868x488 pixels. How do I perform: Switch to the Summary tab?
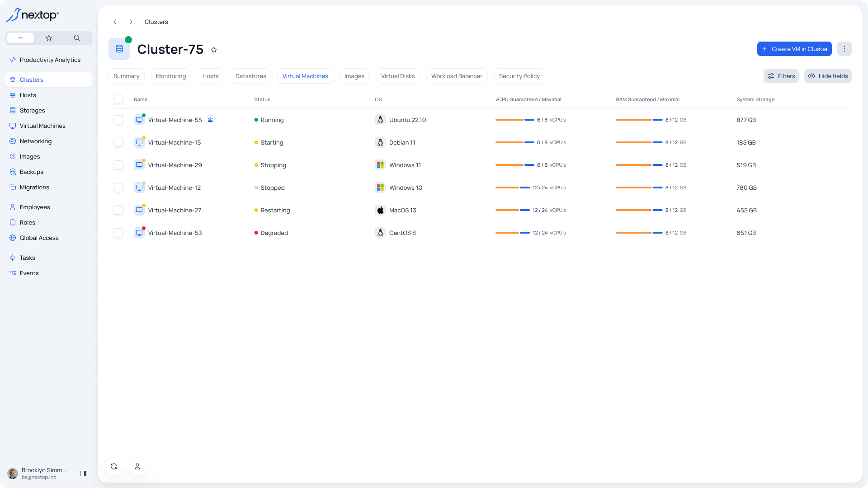coord(127,76)
